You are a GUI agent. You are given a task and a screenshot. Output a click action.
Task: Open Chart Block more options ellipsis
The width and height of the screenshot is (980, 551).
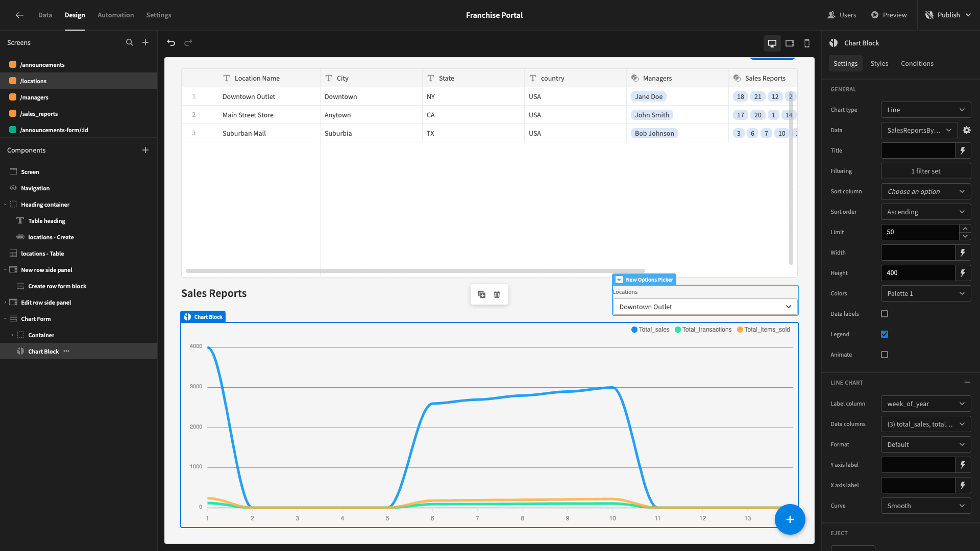[x=66, y=351]
